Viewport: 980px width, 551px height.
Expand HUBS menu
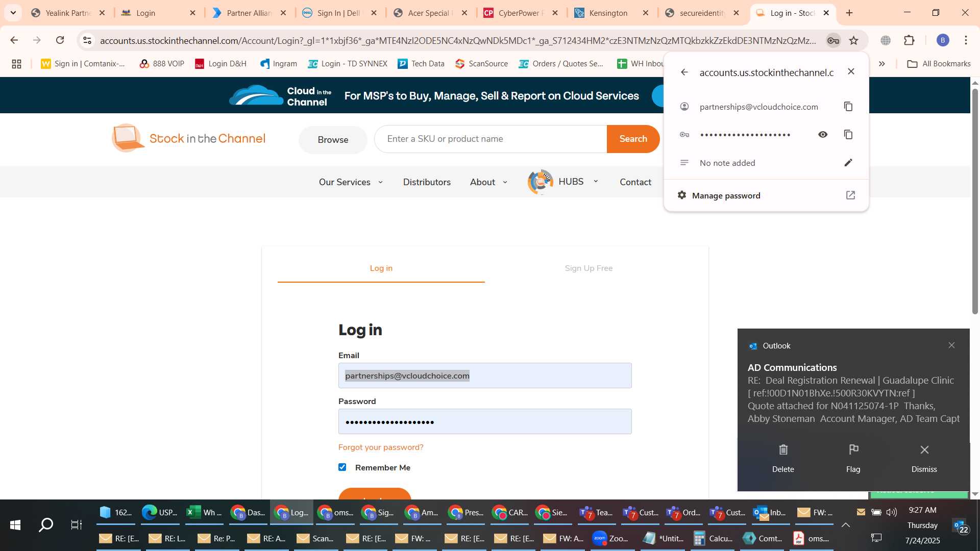coord(563,182)
